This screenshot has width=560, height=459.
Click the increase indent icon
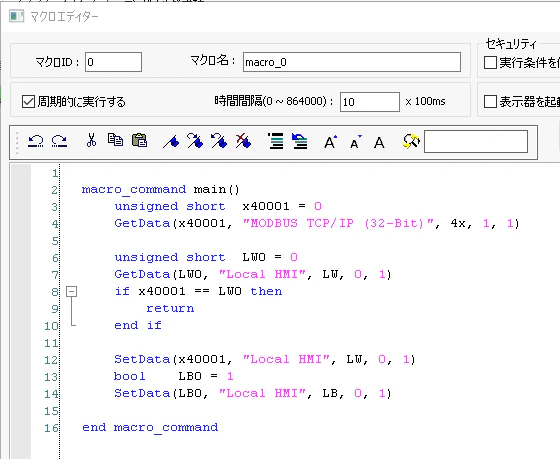(276, 141)
